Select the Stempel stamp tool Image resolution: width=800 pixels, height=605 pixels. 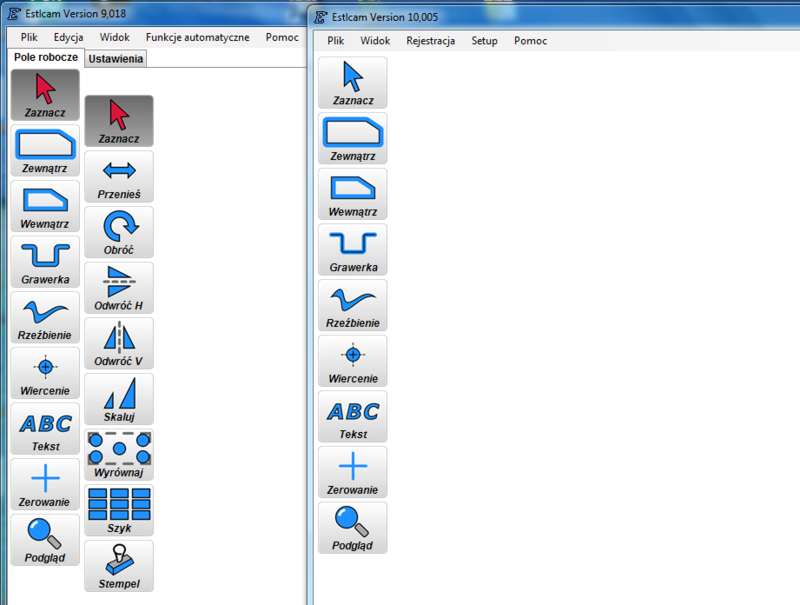point(119,566)
